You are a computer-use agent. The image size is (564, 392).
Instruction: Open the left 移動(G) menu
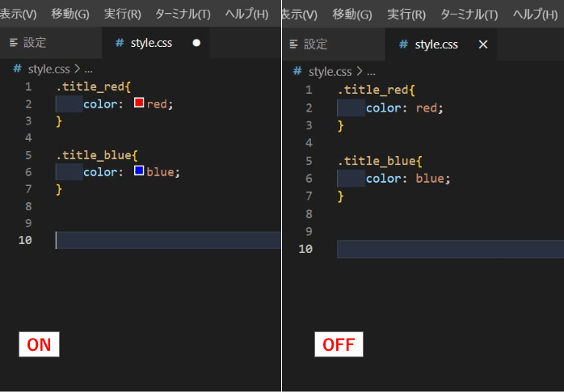(x=70, y=15)
